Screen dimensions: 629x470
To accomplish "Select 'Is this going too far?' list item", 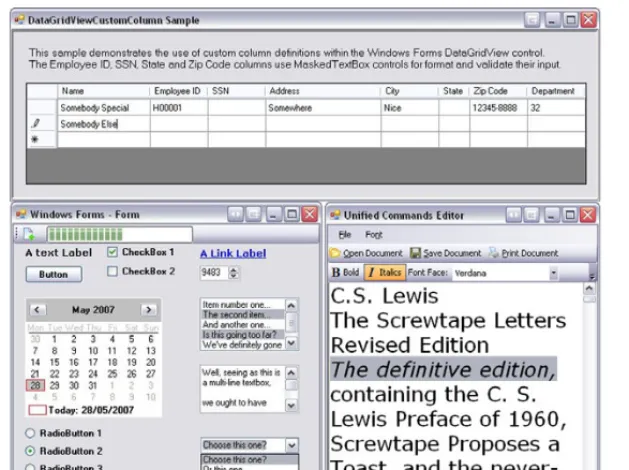I will point(243,335).
